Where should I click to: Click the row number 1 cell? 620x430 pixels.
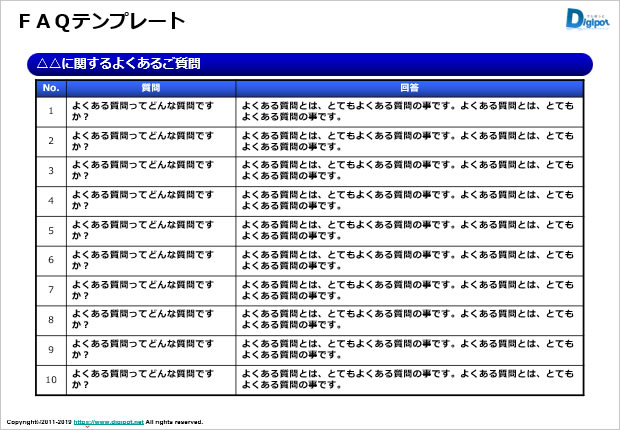[52, 111]
